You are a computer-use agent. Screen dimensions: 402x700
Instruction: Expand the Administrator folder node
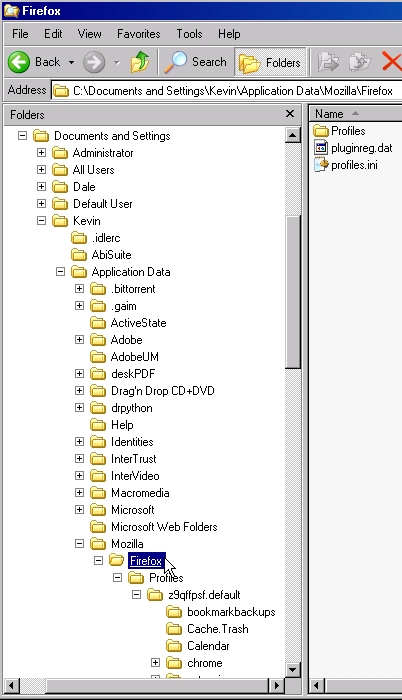pyautogui.click(x=42, y=153)
